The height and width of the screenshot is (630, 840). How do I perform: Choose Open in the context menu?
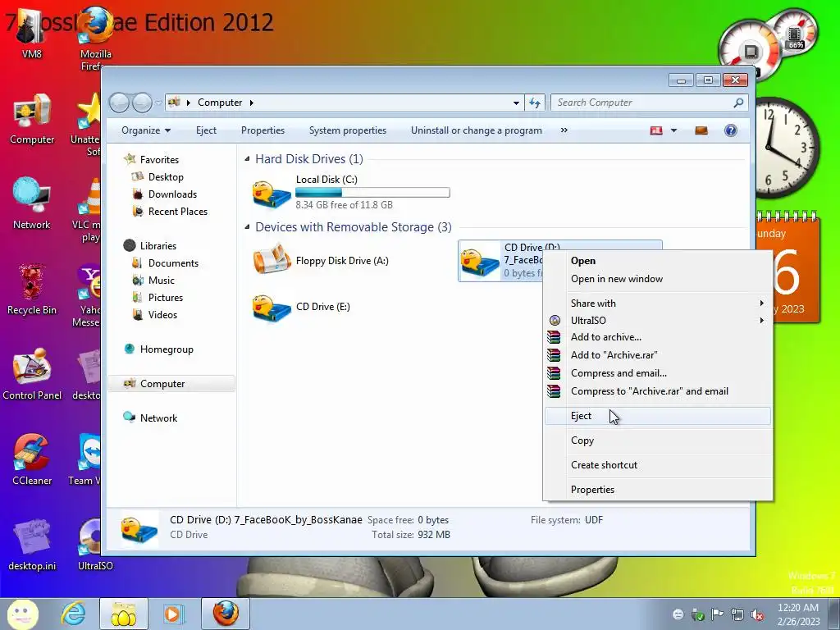click(658, 261)
